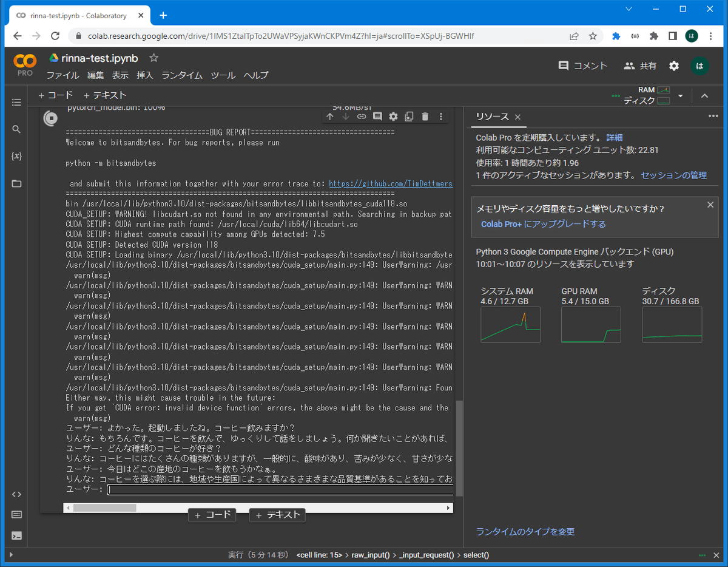Move the cell down with arrow icon
The image size is (728, 567).
345,117
